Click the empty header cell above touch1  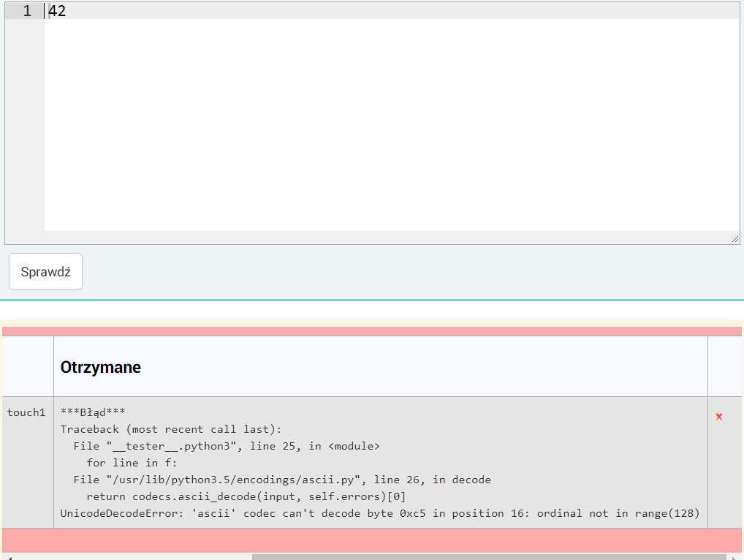point(28,367)
